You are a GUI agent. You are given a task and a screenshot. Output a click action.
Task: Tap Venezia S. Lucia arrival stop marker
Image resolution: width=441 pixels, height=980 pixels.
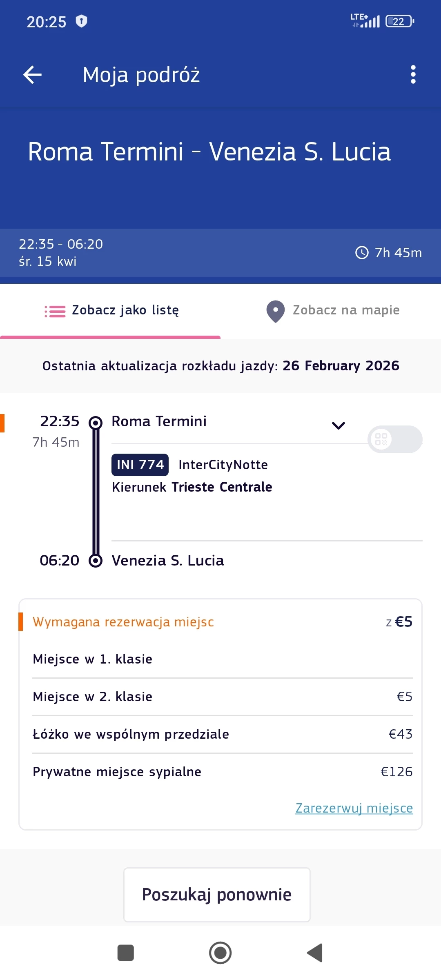(x=96, y=561)
